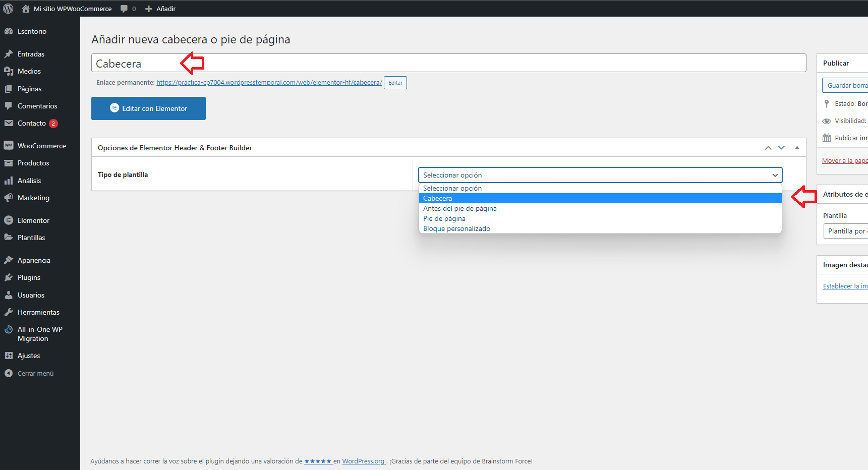
Task: Click the Usuarios person icon
Action: (9, 295)
